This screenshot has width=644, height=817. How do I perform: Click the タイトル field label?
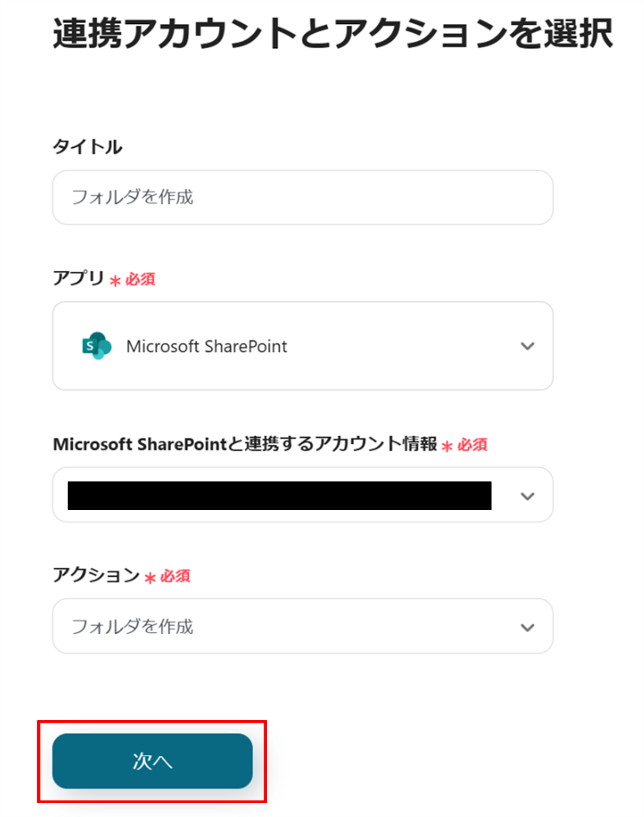point(87,147)
